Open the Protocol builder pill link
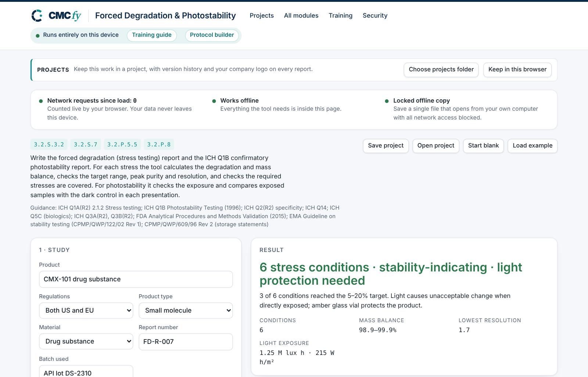Screen dimensions: 588x377 coord(212,35)
